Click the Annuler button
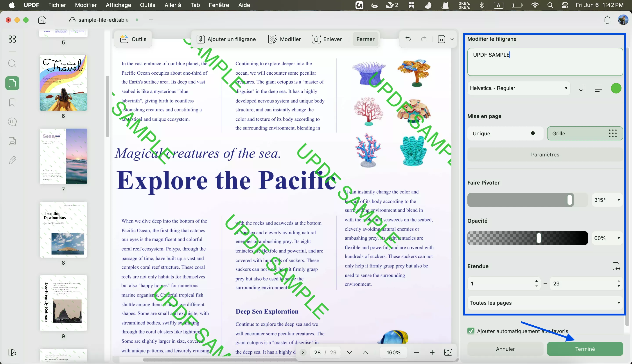Image resolution: width=632 pixels, height=364 pixels. pyautogui.click(x=505, y=349)
